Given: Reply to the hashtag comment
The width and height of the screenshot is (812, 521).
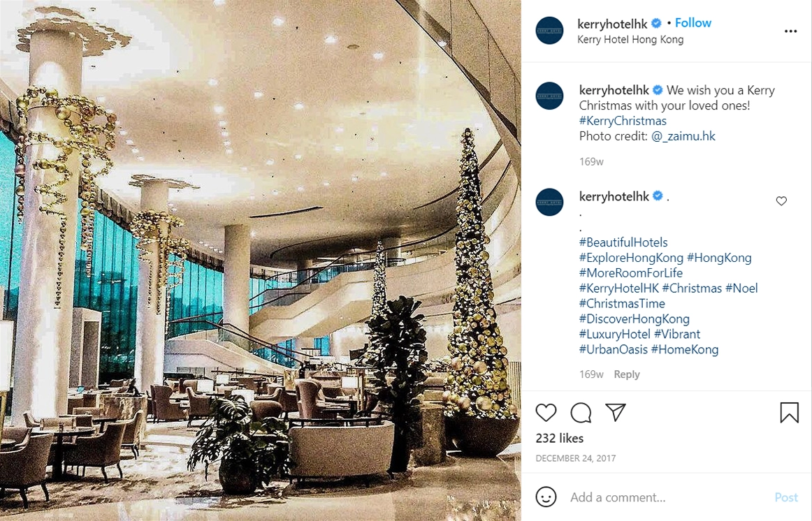Looking at the screenshot, I should pyautogui.click(x=627, y=374).
